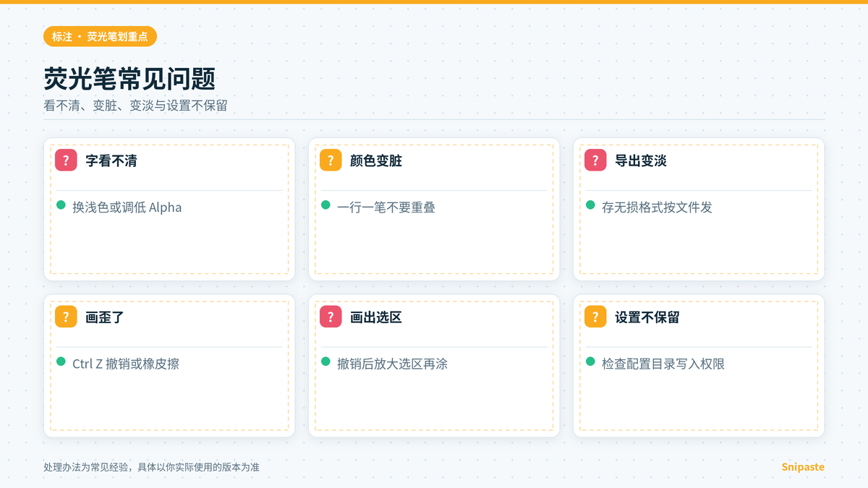Click the text 一行一笔不要重叠

click(386, 207)
